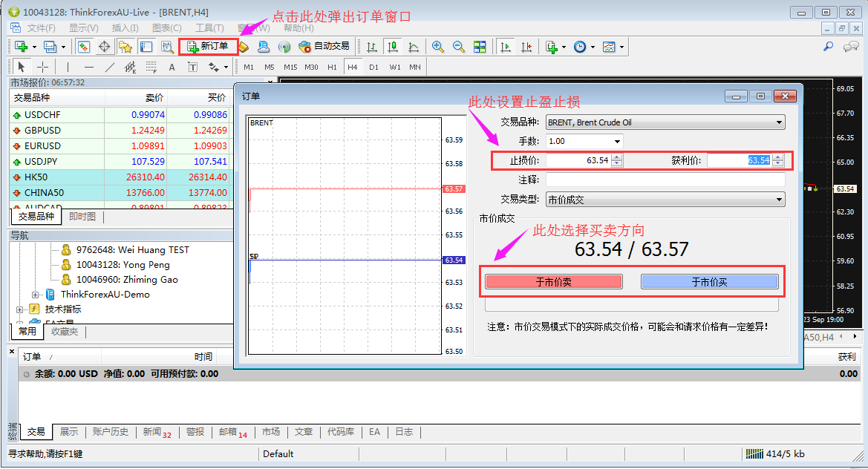Select the text label 'A' tool

[x=172, y=67]
